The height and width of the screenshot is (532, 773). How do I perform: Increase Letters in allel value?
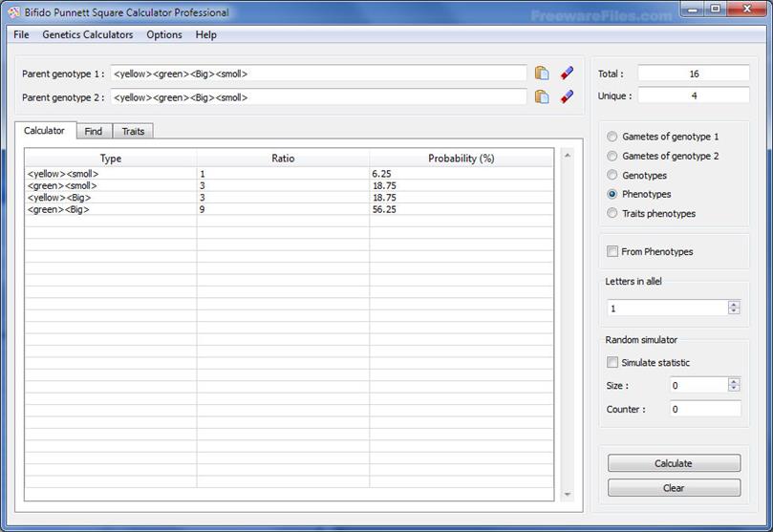[x=734, y=305]
